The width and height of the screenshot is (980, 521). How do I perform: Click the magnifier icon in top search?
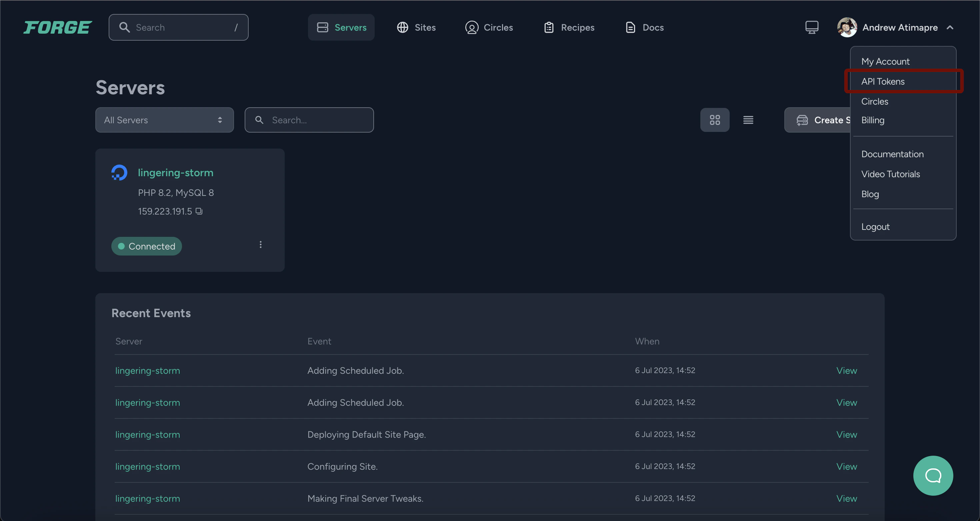click(124, 27)
